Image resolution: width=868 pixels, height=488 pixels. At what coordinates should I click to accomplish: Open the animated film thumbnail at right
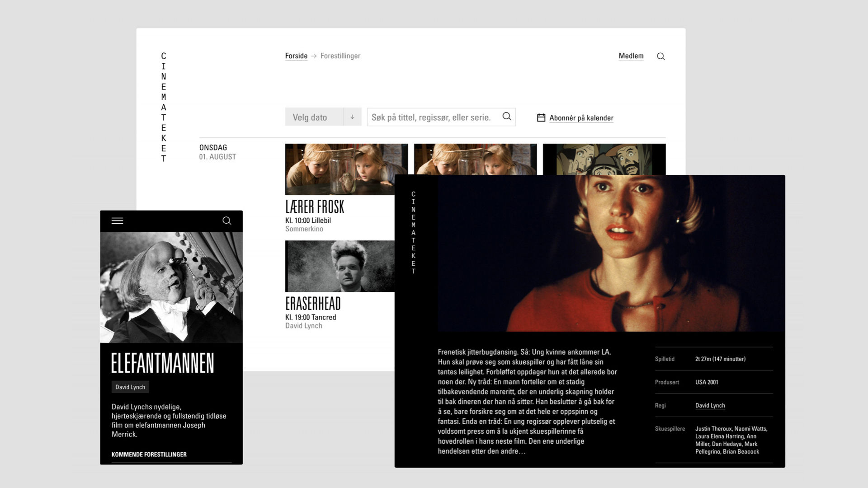point(604,159)
